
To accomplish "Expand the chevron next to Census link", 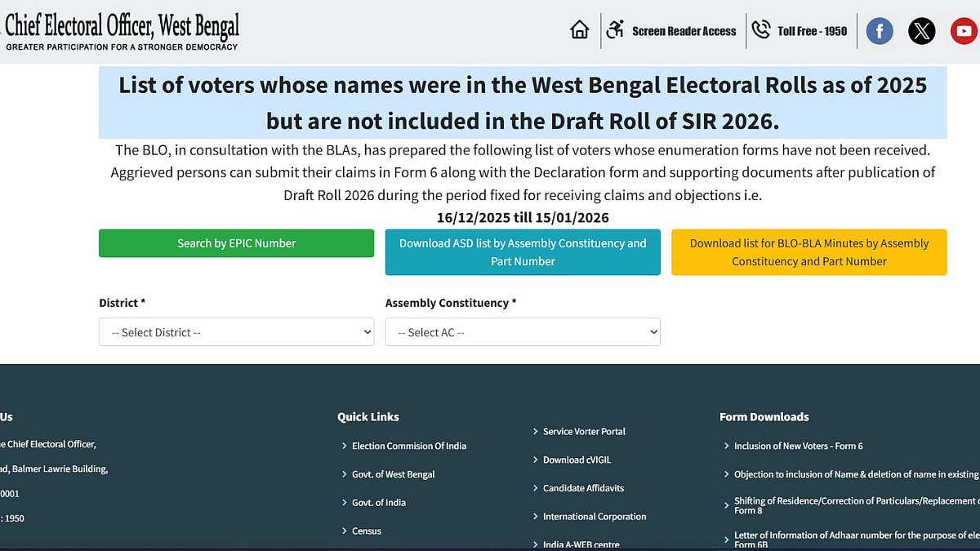I will tap(344, 531).
